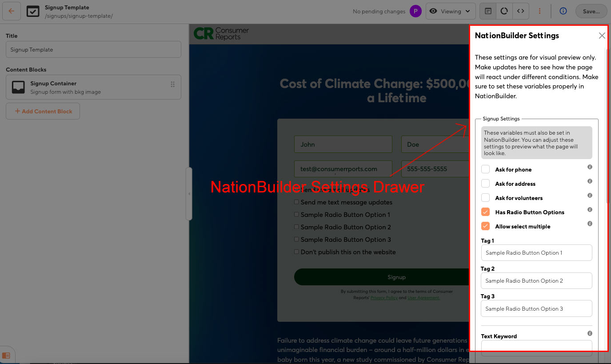This screenshot has width=611, height=364.
Task: Click the blue info icon near Save
Action: coord(563,11)
